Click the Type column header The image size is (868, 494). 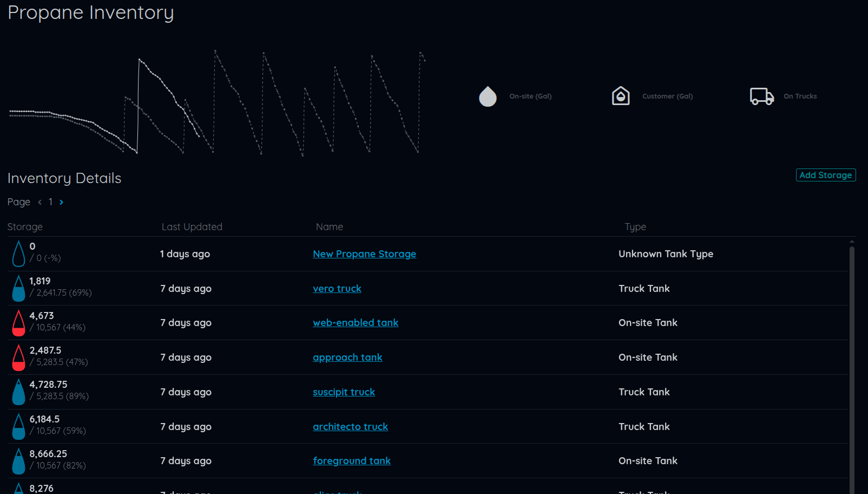click(635, 227)
